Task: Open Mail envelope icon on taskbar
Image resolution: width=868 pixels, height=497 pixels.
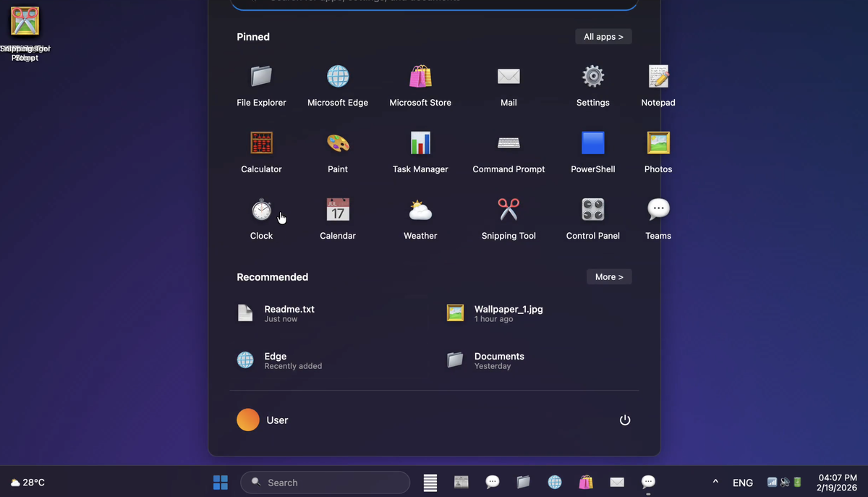Action: pos(617,483)
